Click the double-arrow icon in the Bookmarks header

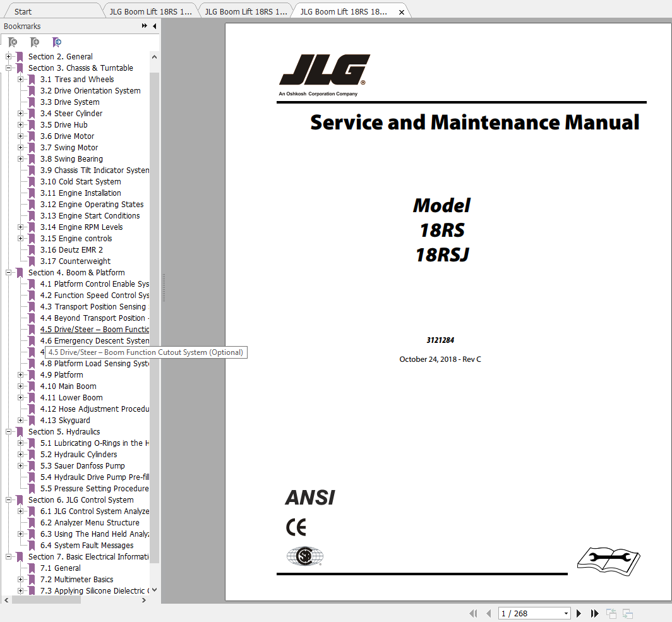tap(145, 26)
